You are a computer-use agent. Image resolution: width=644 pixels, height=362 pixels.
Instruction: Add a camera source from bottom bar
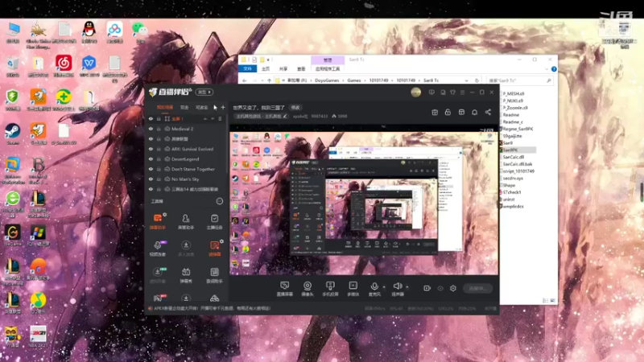(308, 289)
